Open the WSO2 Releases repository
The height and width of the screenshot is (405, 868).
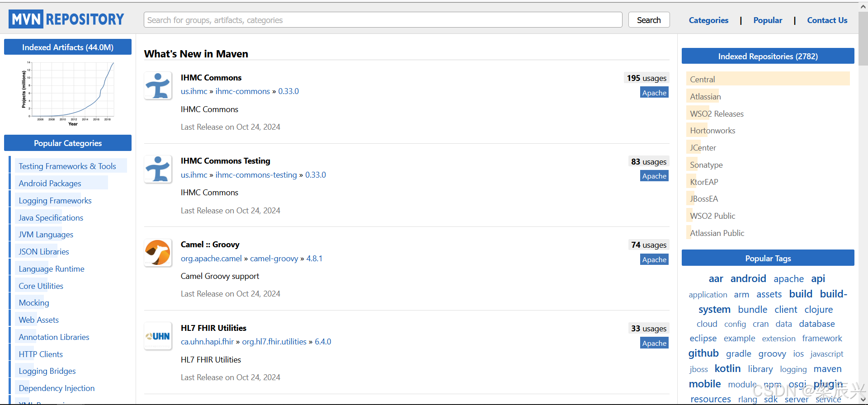tap(717, 114)
